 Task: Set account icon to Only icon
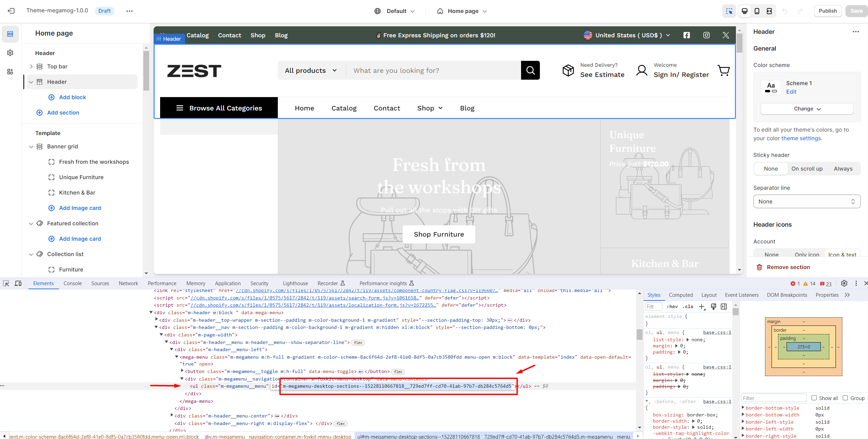807,254
